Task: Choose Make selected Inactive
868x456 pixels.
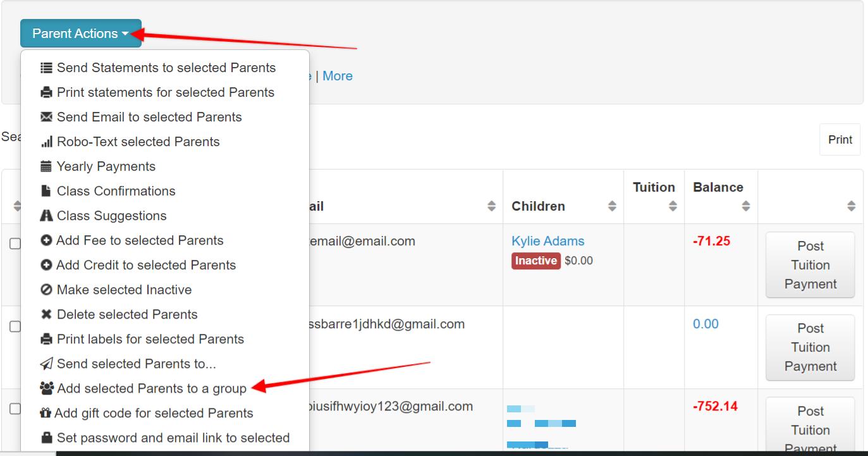Action: click(124, 290)
